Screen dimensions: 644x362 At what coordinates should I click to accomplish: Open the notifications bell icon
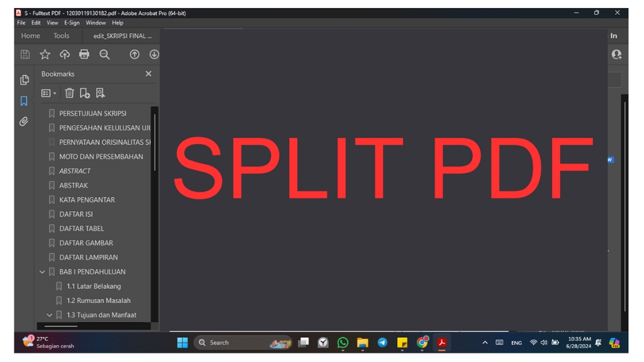[x=598, y=343]
